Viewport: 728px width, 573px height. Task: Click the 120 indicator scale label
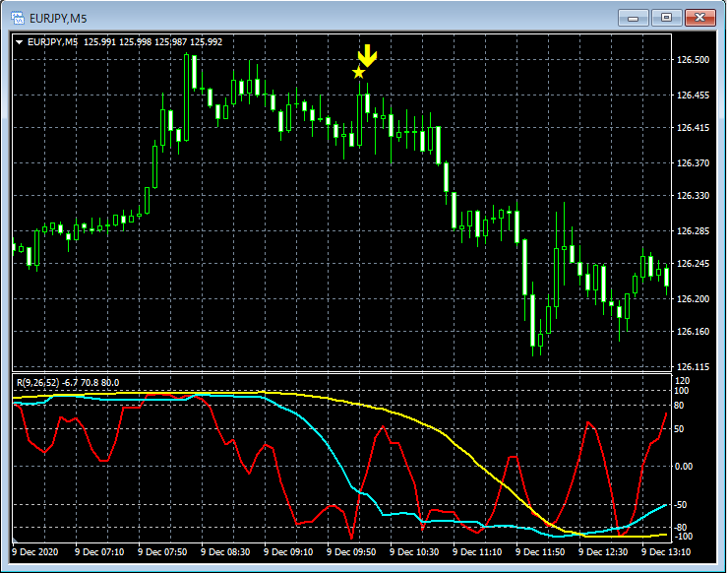click(x=683, y=380)
